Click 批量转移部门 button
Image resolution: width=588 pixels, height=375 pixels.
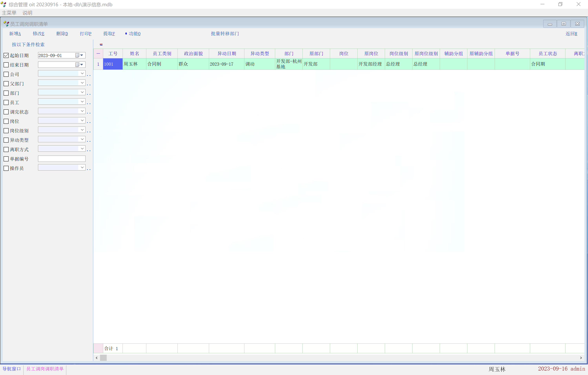(225, 34)
